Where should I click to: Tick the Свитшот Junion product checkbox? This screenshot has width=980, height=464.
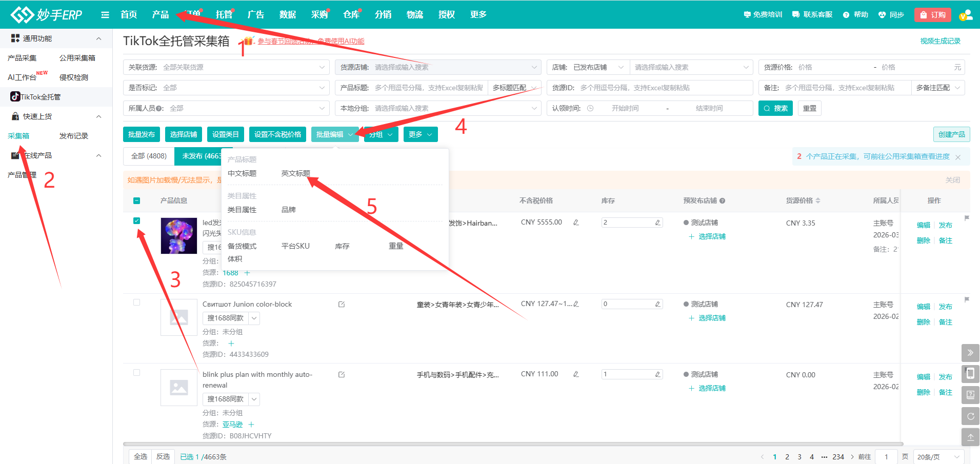tap(136, 302)
